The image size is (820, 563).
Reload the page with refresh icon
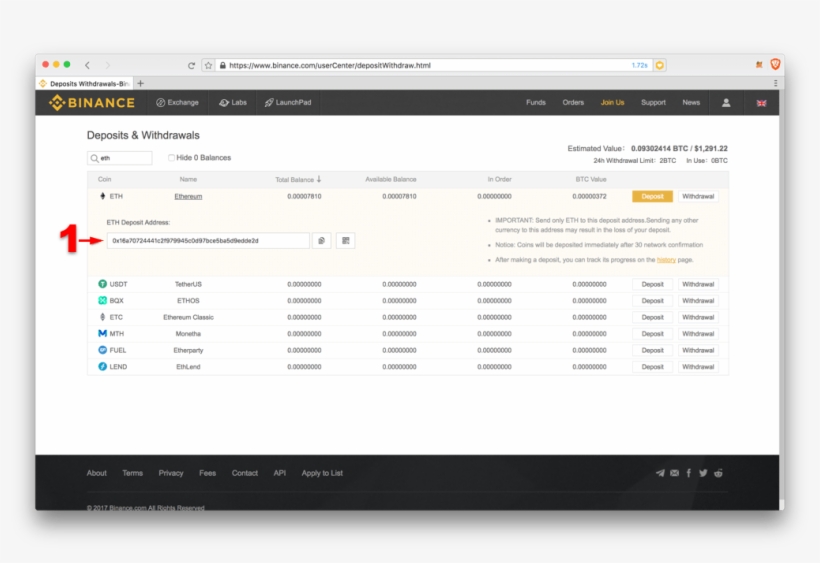(x=191, y=65)
